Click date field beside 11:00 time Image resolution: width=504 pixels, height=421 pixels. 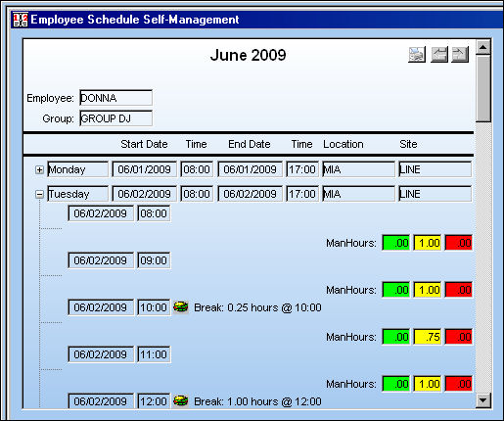click(101, 354)
